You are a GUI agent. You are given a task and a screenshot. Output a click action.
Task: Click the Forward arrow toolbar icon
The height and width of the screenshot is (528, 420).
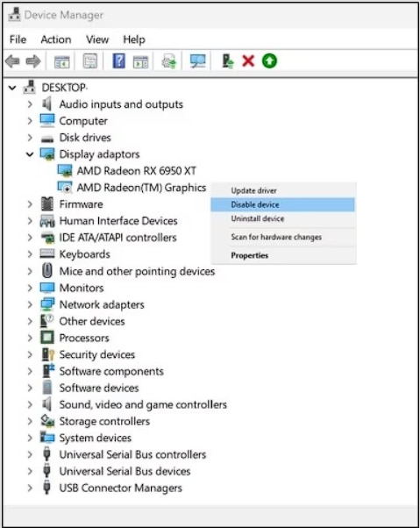pos(33,61)
